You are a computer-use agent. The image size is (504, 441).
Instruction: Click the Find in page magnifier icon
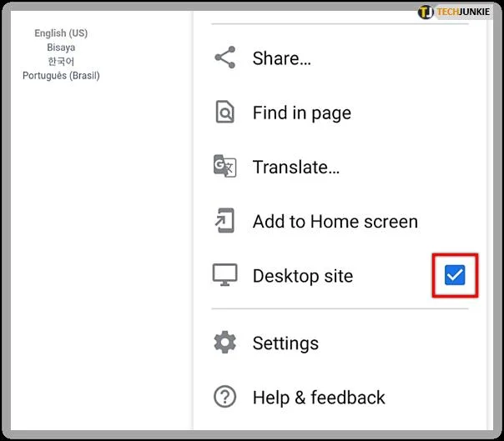click(x=224, y=113)
